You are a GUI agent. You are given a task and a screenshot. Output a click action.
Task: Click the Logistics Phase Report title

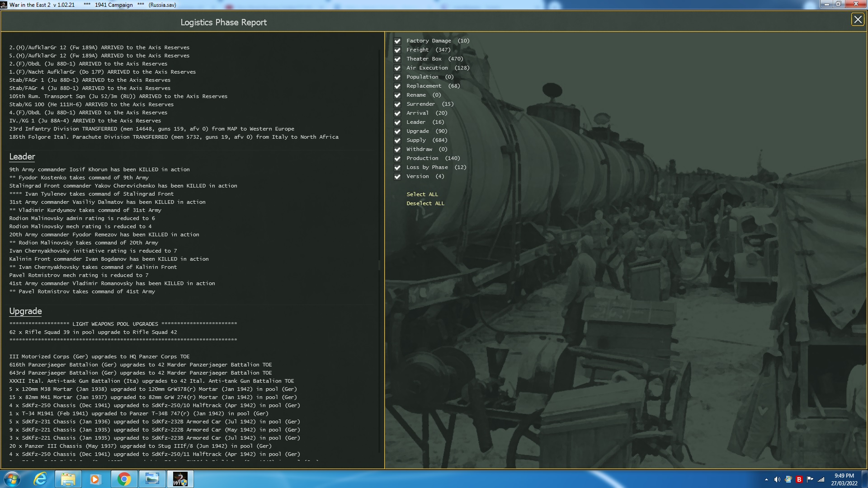pos(224,23)
